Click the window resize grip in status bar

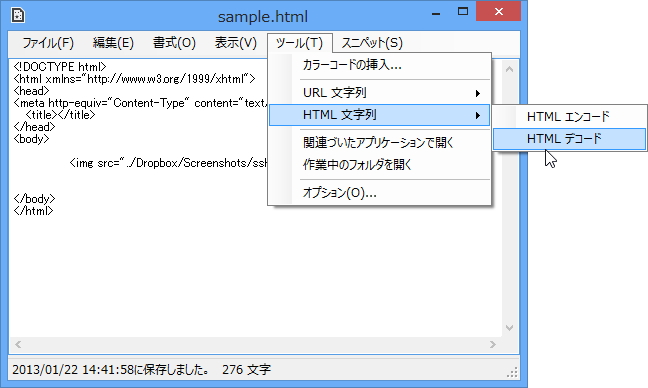[x=512, y=373]
